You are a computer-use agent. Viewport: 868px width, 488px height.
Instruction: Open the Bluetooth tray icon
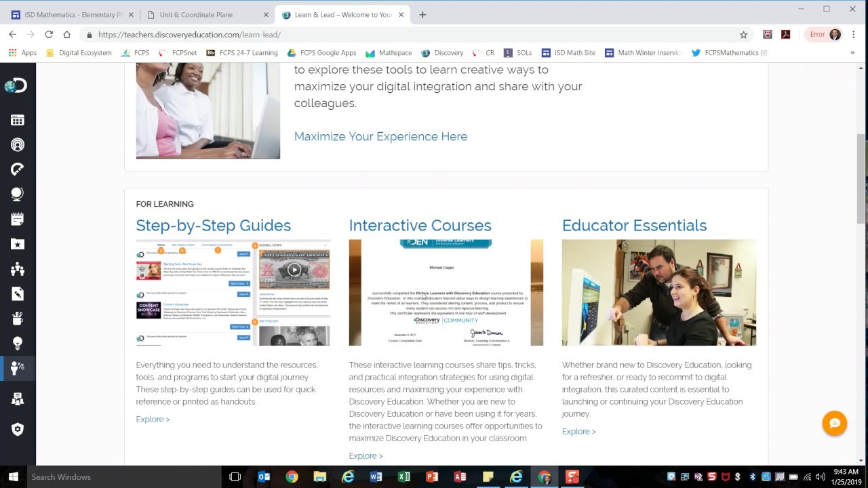tap(752, 477)
